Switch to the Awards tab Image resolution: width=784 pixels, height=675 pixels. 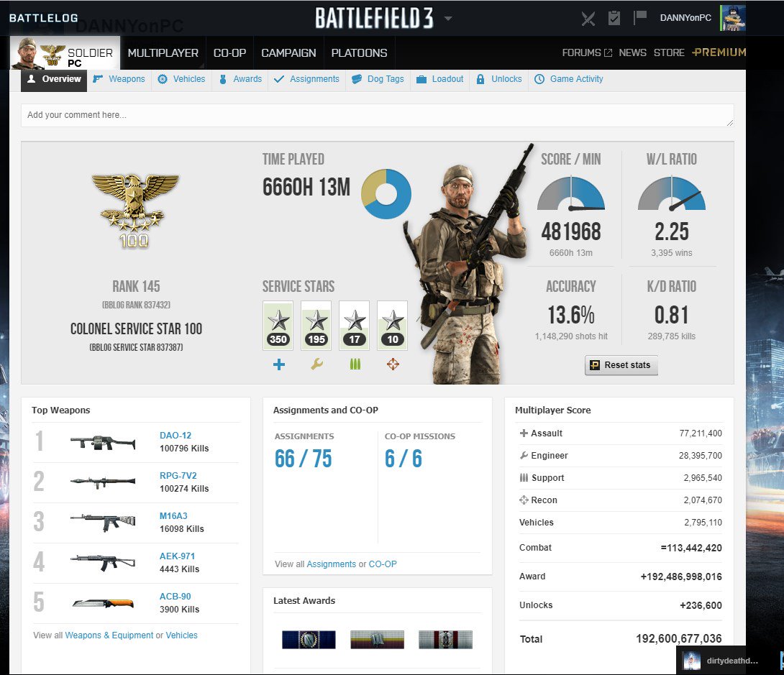240,79
